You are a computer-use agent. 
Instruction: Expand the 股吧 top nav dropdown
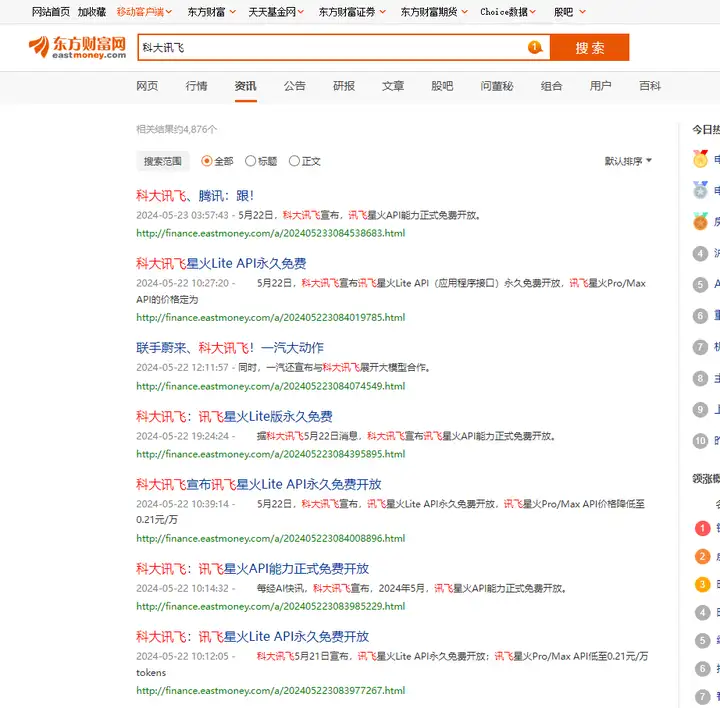[x=569, y=12]
